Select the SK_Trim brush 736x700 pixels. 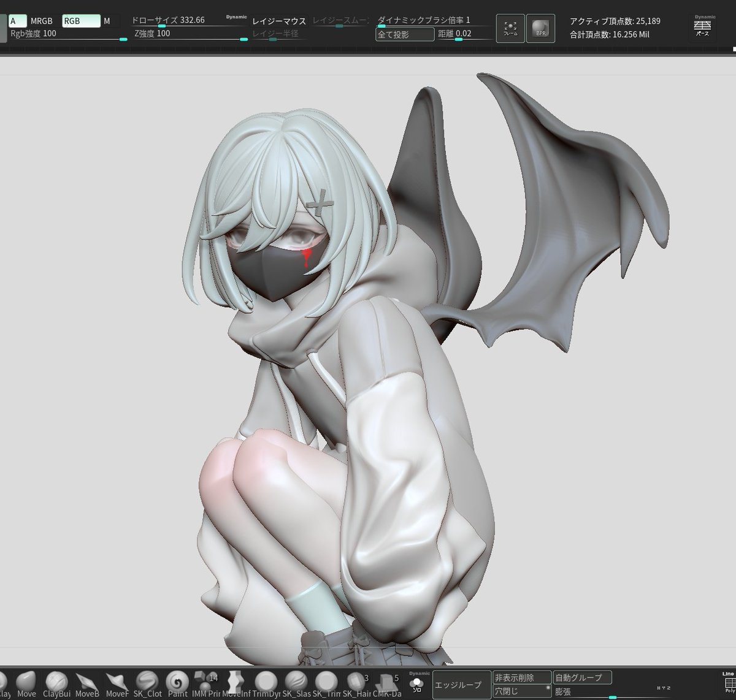coord(326,684)
